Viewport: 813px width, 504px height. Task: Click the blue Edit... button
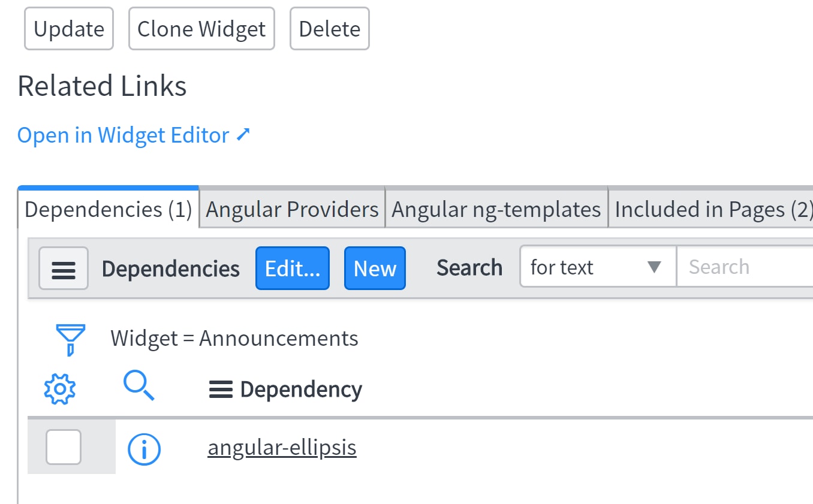(x=293, y=268)
